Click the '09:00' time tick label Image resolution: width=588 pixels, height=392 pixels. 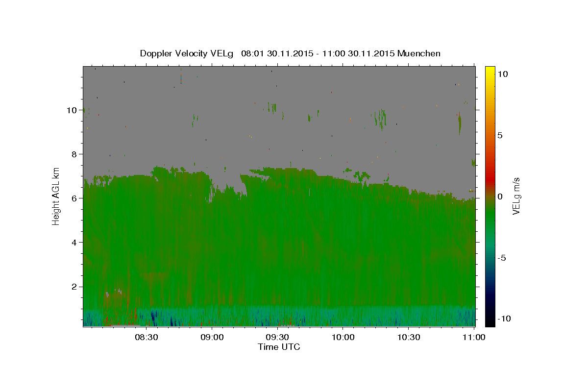212,337
